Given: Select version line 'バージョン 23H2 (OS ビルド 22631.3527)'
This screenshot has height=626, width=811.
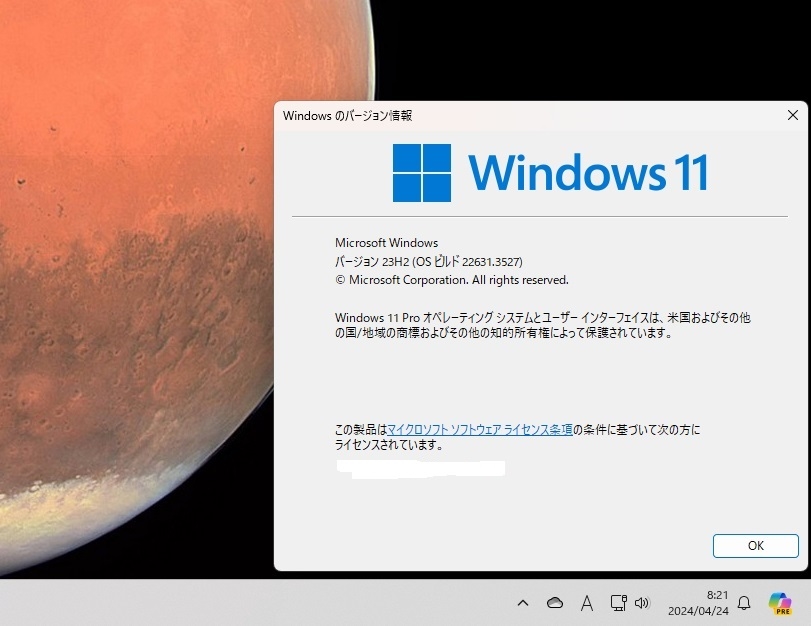Looking at the screenshot, I should [428, 261].
